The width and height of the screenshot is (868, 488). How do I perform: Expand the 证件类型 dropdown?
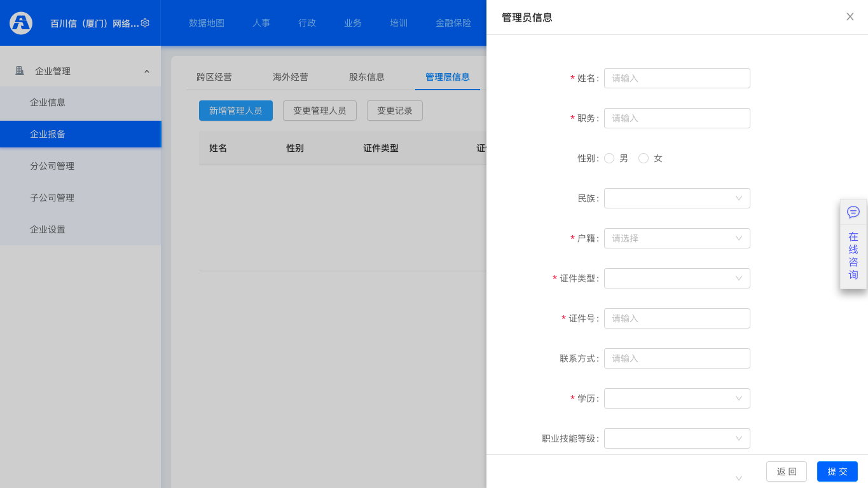pos(677,278)
